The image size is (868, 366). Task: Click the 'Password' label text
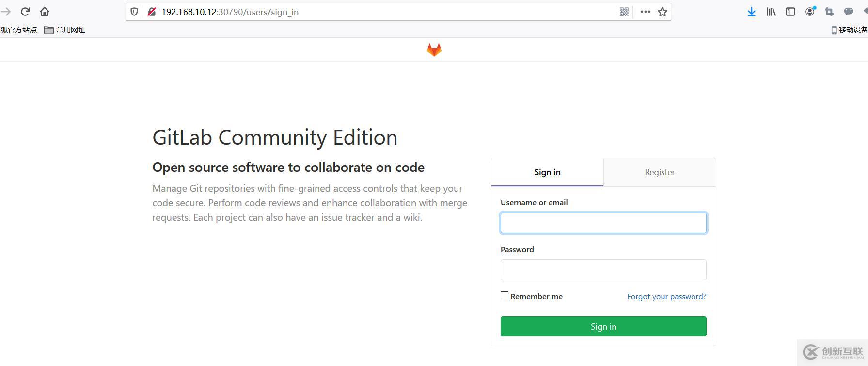point(517,249)
